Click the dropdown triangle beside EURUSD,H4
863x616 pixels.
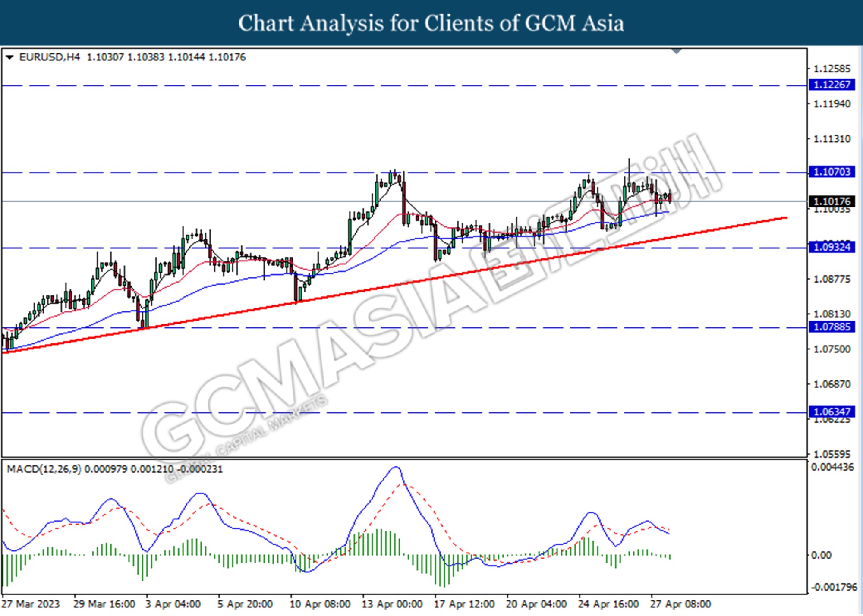(9, 57)
